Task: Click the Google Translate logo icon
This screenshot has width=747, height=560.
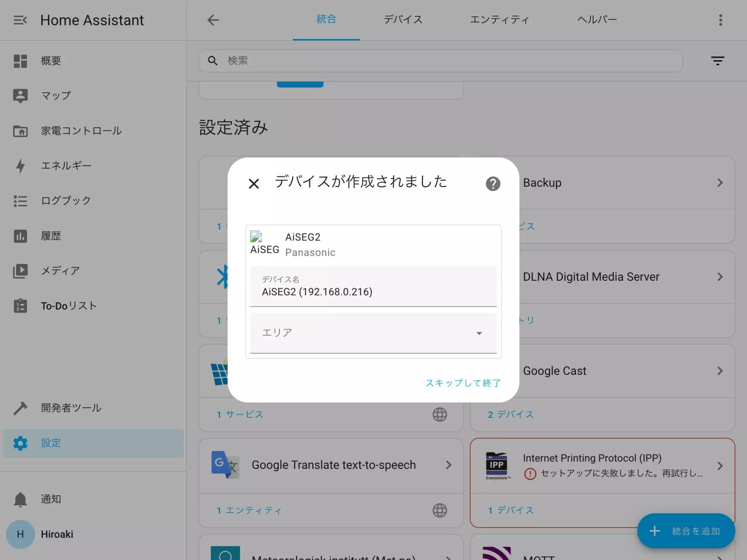Action: click(225, 465)
